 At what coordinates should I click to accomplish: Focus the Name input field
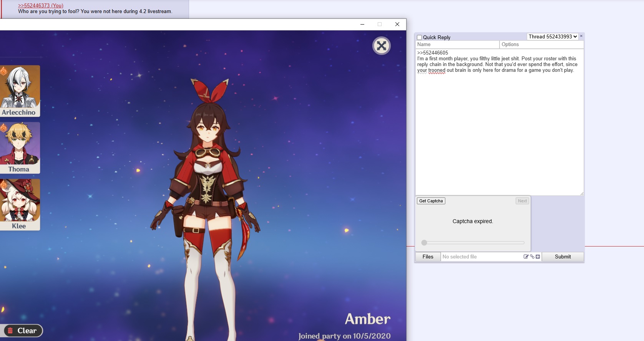coord(457,45)
